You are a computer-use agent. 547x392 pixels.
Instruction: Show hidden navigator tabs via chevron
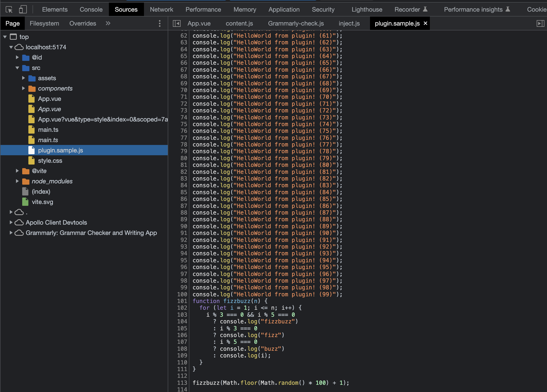108,23
